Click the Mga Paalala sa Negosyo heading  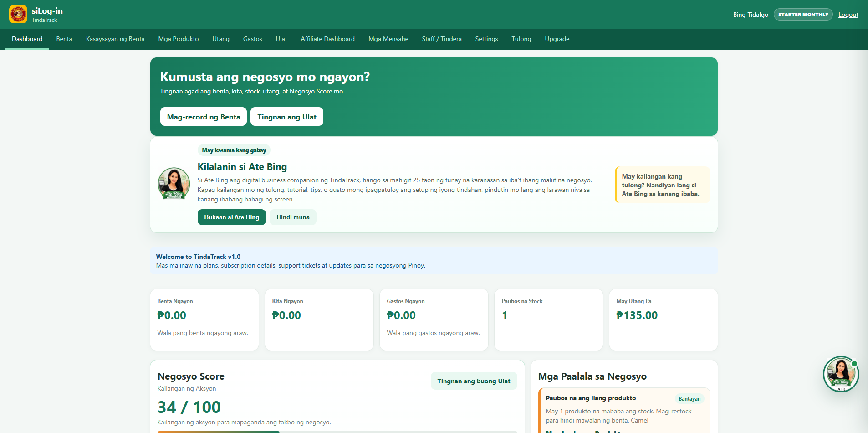click(x=592, y=376)
